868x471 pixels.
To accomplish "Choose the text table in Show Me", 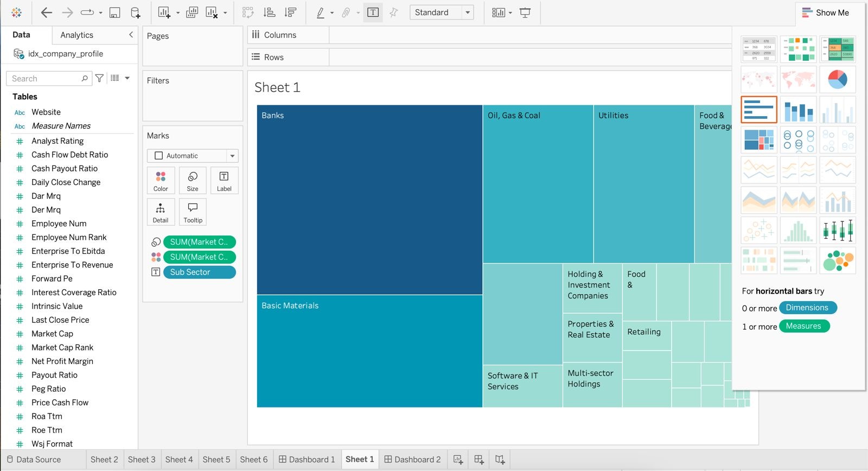I will pyautogui.click(x=759, y=49).
